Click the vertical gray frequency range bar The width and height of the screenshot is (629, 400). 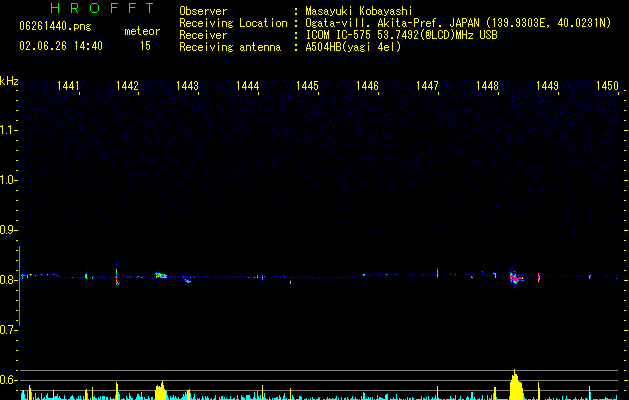pos(20,286)
